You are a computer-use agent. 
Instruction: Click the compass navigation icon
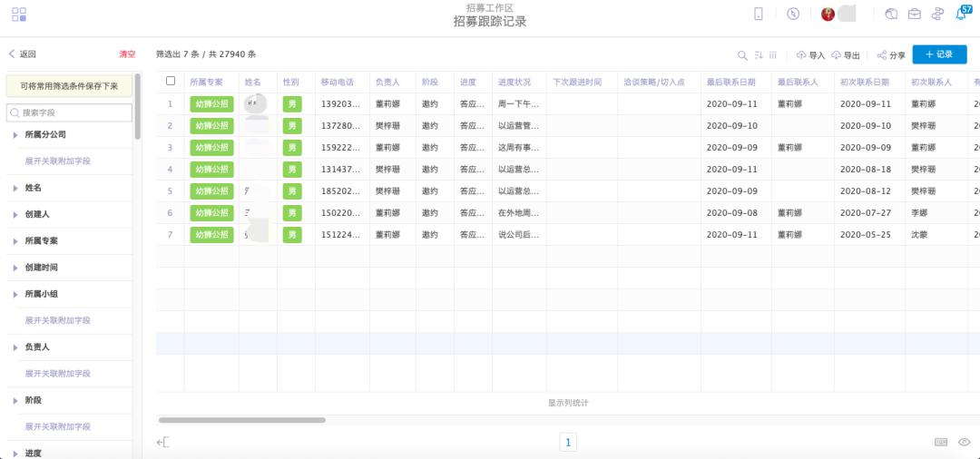pos(793,14)
